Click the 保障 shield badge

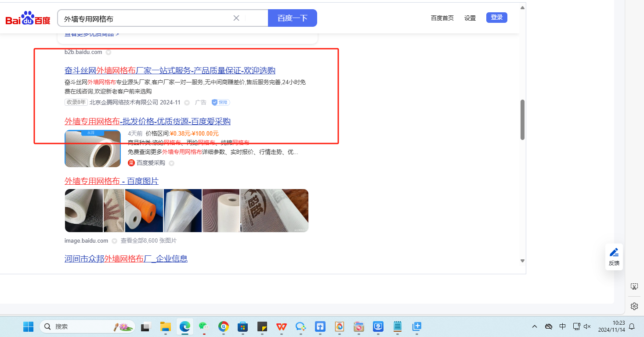(x=221, y=102)
